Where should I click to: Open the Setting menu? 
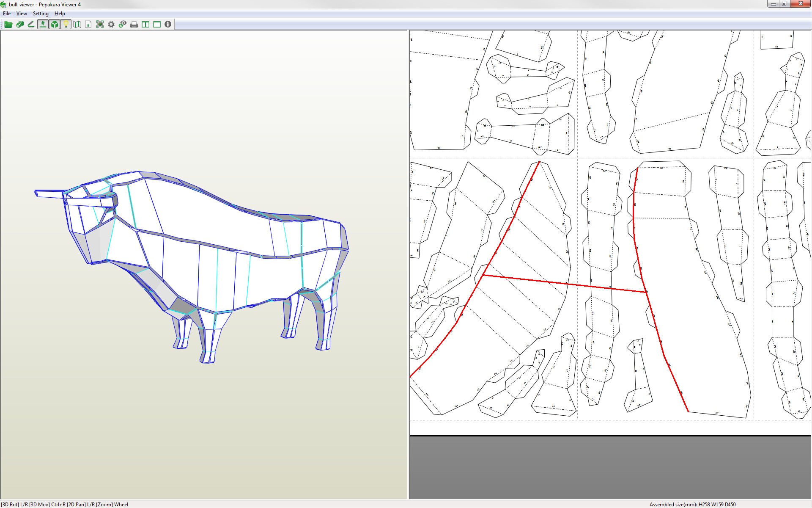pos(41,14)
